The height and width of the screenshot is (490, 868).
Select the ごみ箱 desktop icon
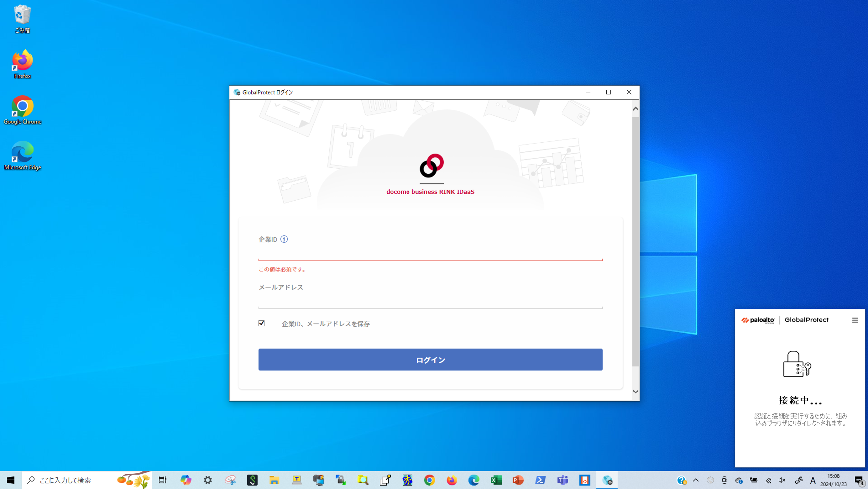22,19
